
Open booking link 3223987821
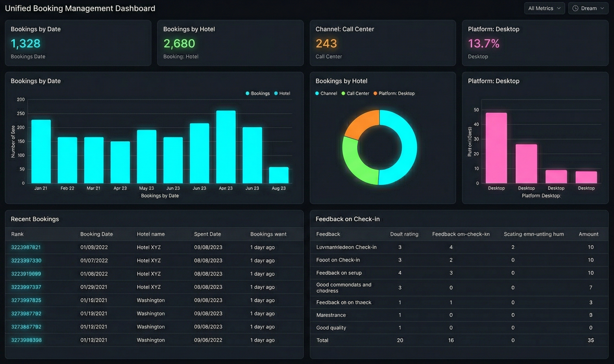[x=26, y=247]
